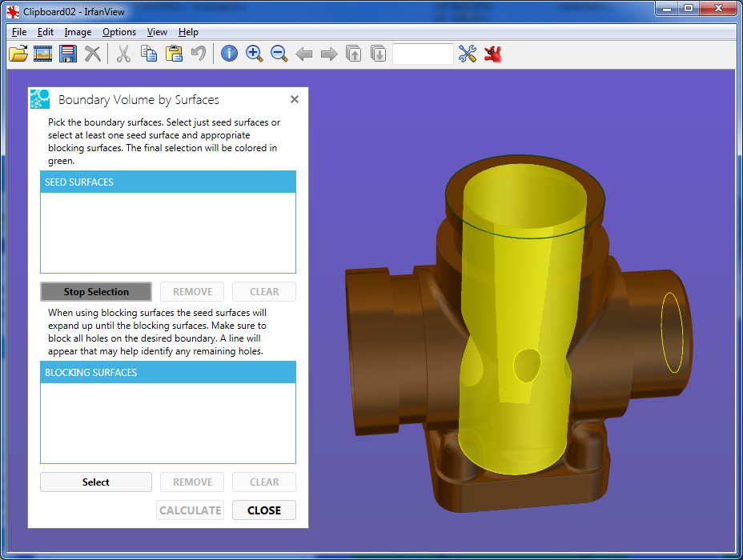Click the Zoom In magnifier icon
This screenshot has width=743, height=560.
(255, 54)
